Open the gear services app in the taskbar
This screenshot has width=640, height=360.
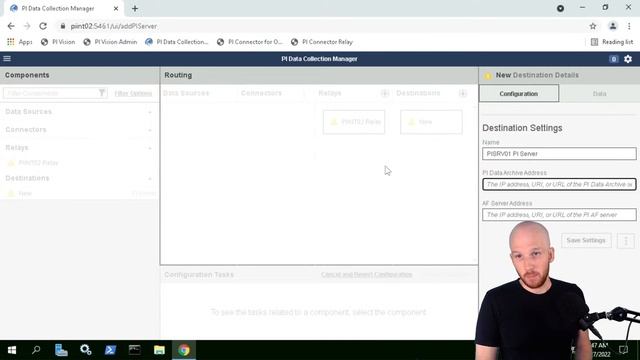click(86, 350)
